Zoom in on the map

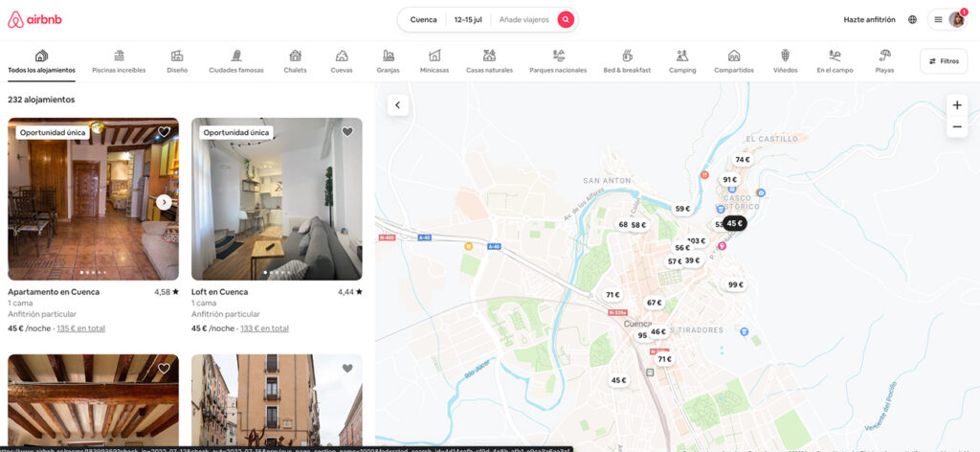(x=957, y=105)
